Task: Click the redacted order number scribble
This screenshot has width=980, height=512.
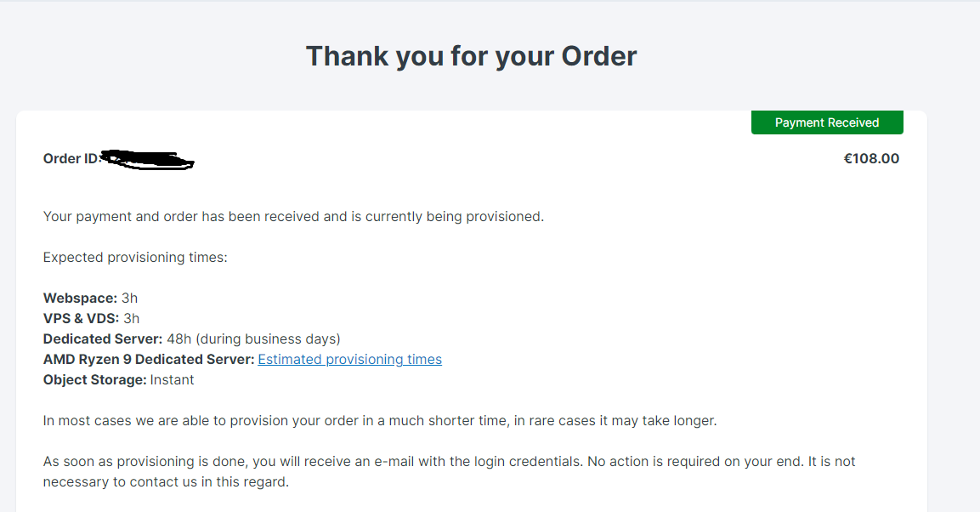Action: click(x=148, y=159)
